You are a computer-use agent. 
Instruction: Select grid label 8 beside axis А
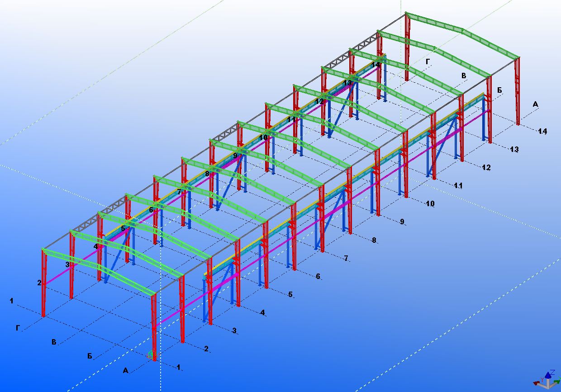374,240
